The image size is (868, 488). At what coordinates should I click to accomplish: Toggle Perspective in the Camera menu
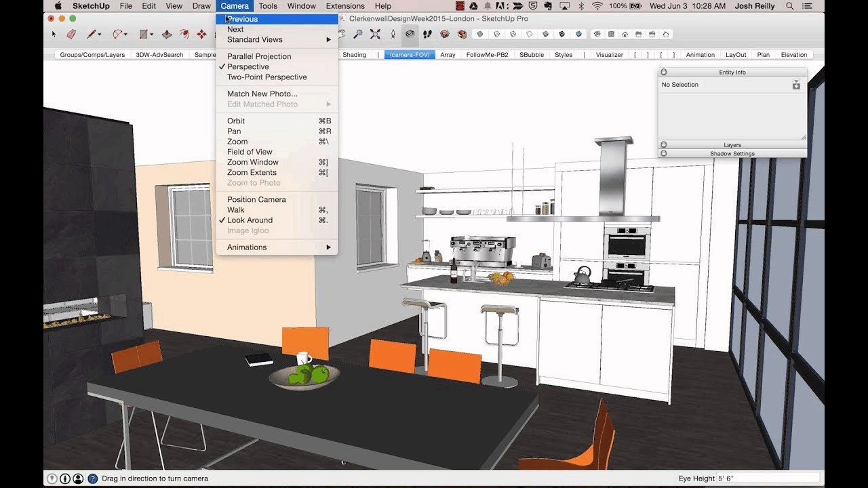(x=248, y=66)
